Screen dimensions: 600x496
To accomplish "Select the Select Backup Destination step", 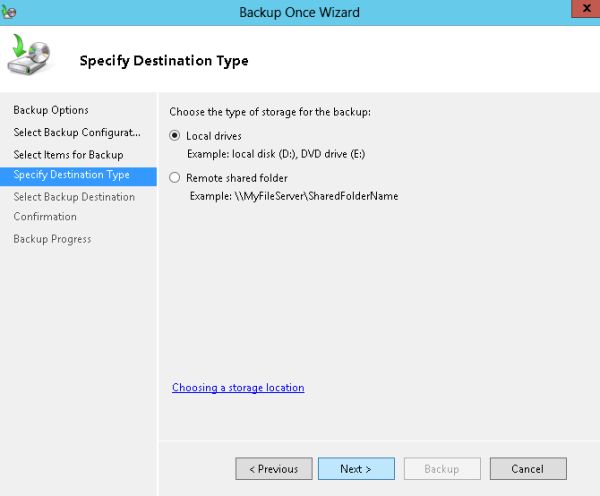I will 74,197.
